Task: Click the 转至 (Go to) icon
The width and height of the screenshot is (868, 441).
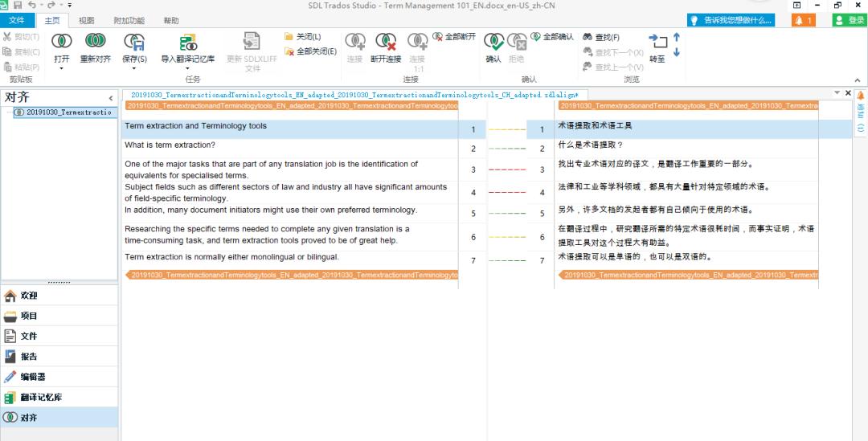Action: pyautogui.click(x=657, y=43)
